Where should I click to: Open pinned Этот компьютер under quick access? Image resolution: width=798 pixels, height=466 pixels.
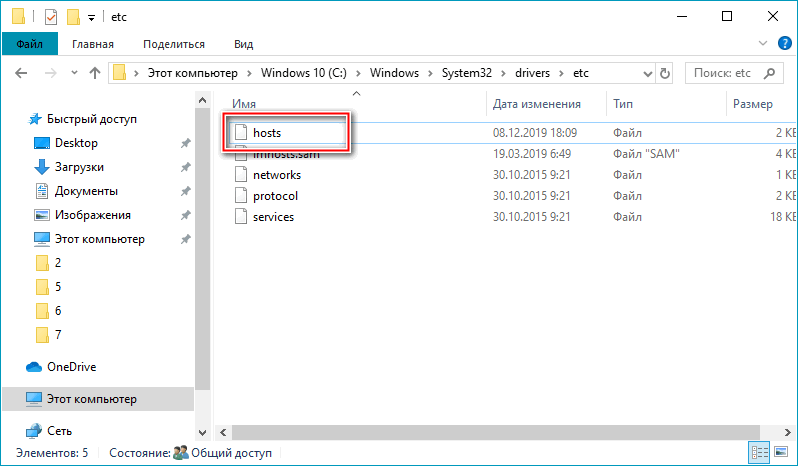pyautogui.click(x=100, y=239)
